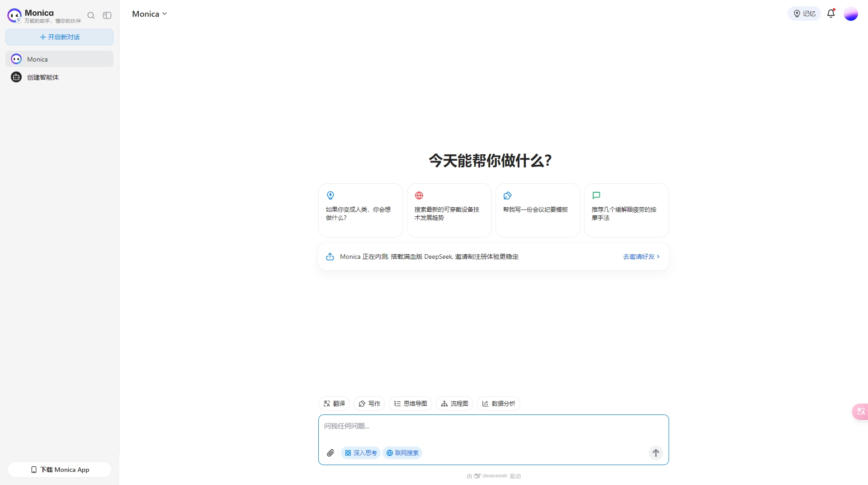
Task: Click the Monica logo icon in sidebar header
Action: coord(14,15)
